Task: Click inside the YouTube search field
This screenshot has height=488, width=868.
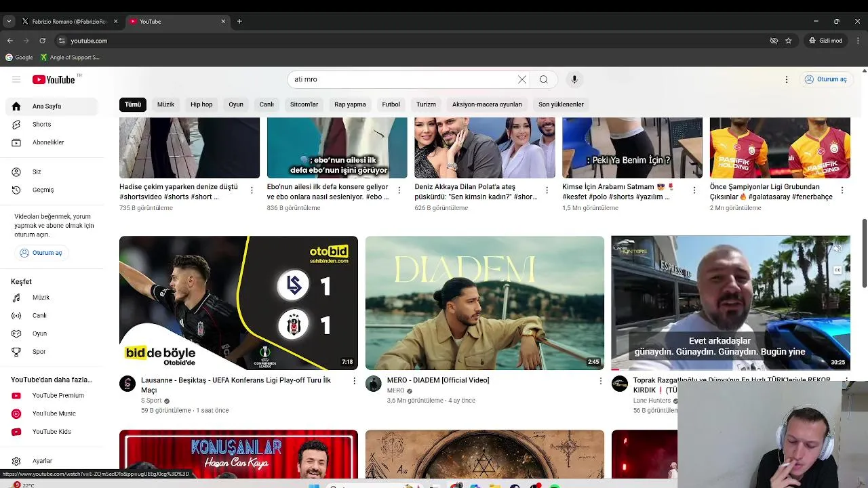Action: click(403, 79)
